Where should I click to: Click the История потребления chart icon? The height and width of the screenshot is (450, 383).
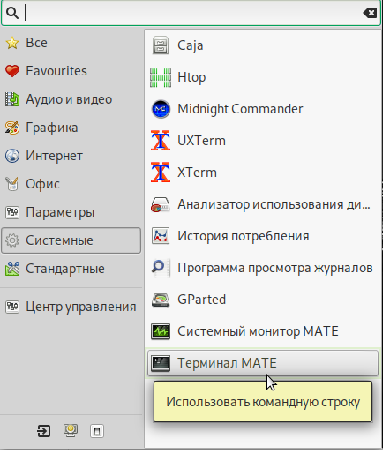[161, 236]
